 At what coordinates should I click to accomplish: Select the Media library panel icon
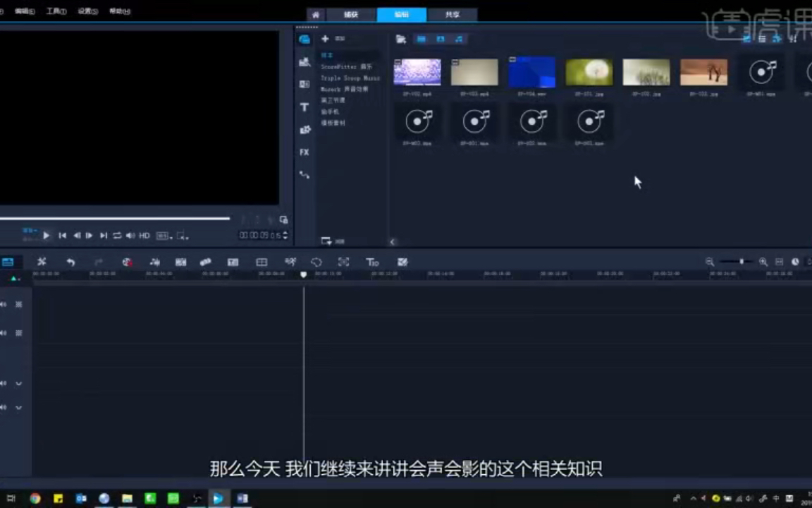click(x=304, y=39)
